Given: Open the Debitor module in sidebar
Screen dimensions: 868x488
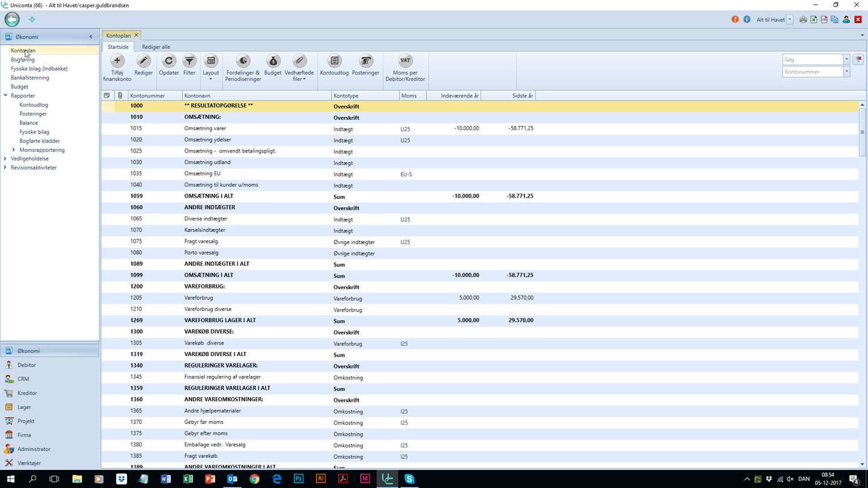Looking at the screenshot, I should (x=27, y=365).
